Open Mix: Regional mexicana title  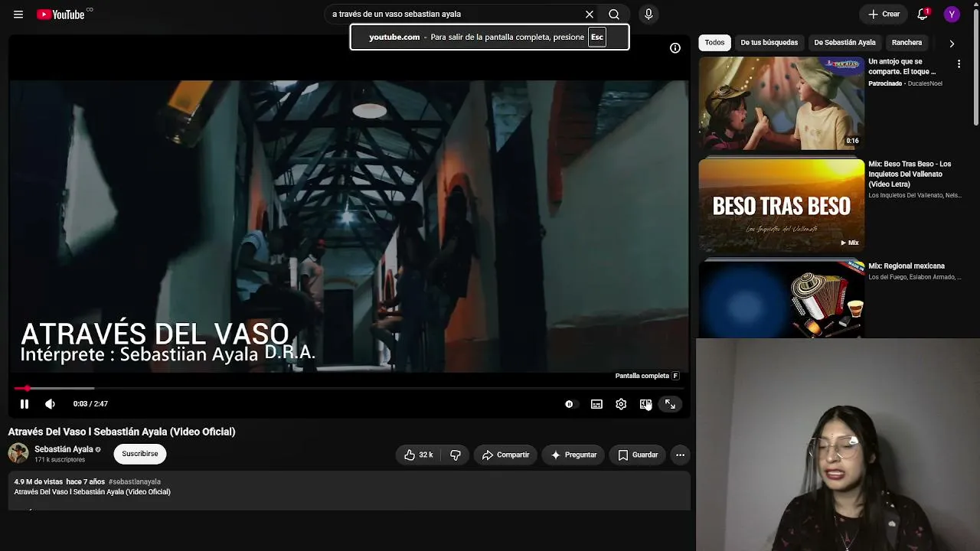click(x=906, y=266)
